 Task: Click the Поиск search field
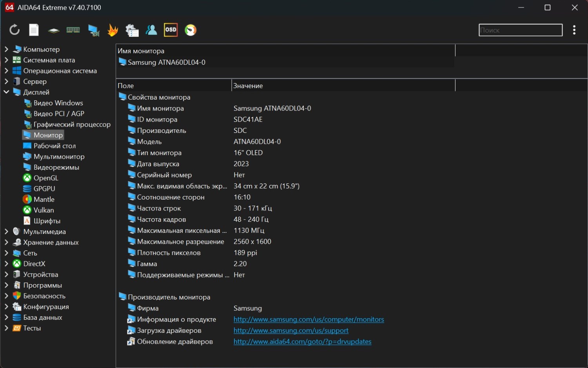pos(520,30)
